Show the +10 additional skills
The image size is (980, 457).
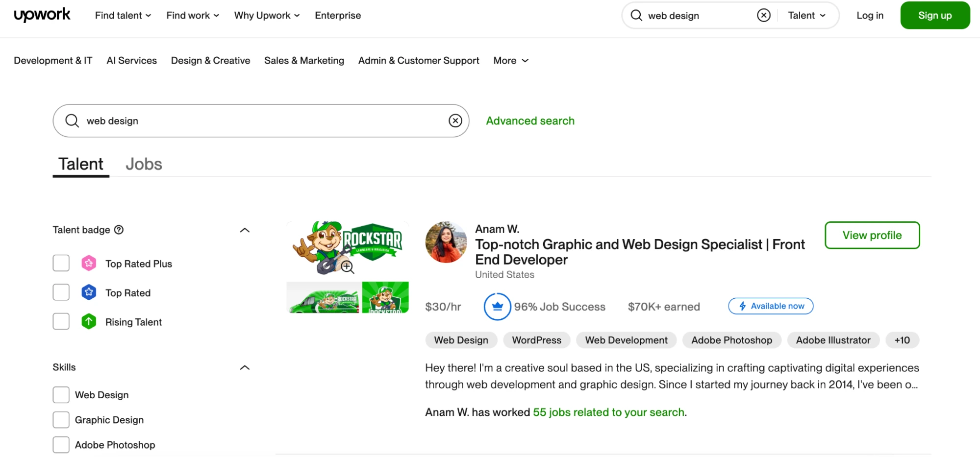pyautogui.click(x=902, y=340)
